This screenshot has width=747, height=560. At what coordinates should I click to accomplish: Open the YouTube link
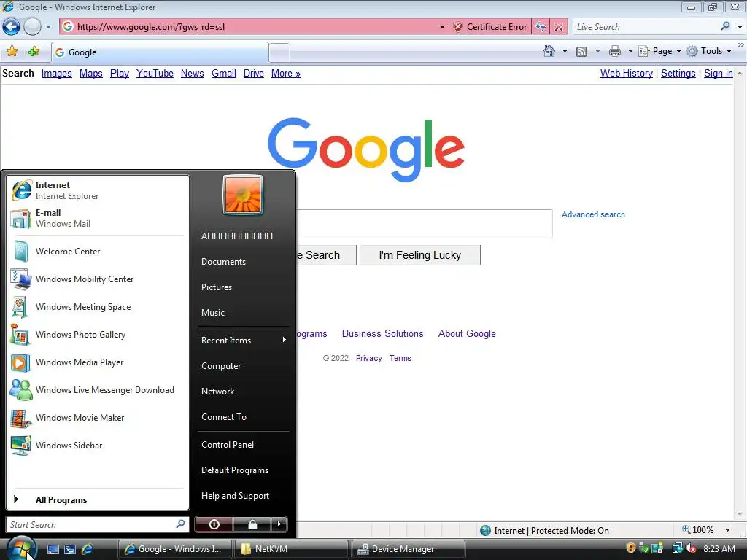pyautogui.click(x=155, y=74)
